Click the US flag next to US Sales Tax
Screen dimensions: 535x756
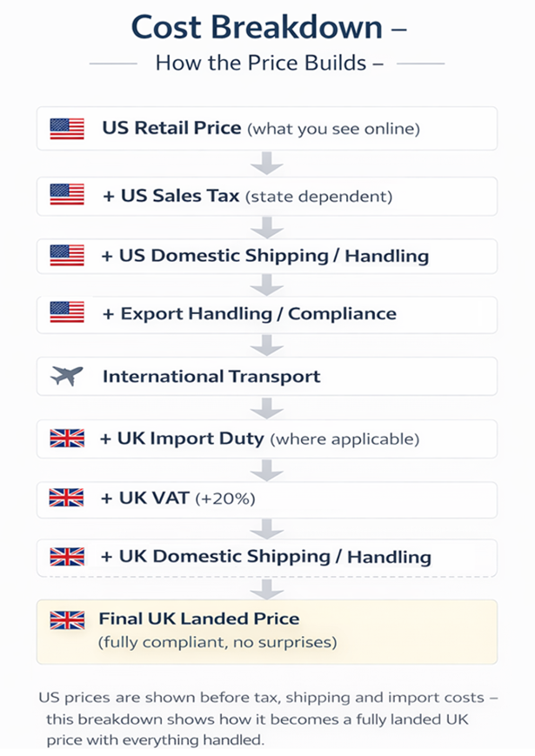(x=67, y=196)
